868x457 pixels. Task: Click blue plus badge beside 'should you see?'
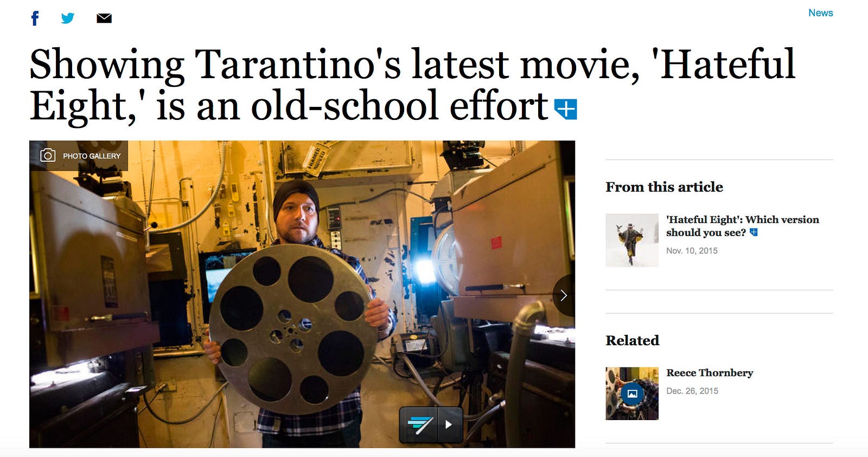click(x=754, y=232)
